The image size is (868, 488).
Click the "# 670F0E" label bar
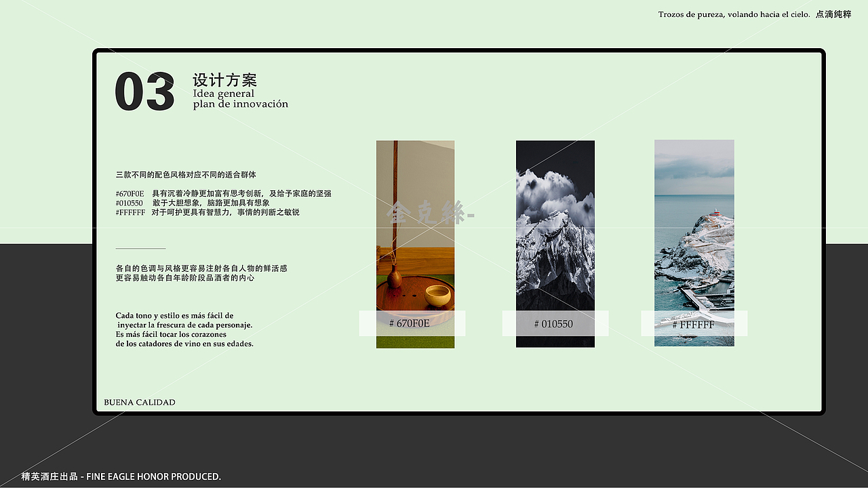[x=410, y=324]
